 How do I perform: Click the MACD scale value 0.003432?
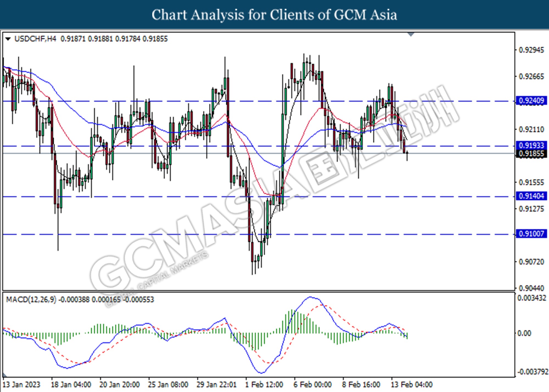(532, 298)
